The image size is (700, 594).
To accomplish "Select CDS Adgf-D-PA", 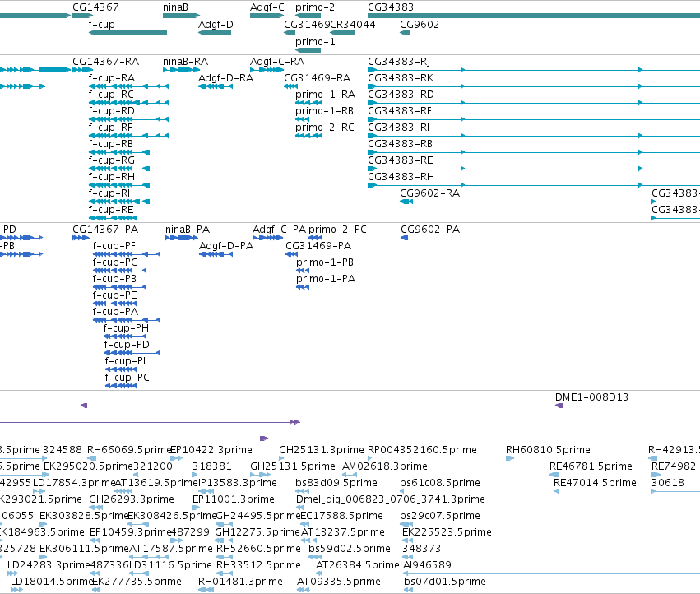I will click(226, 247).
